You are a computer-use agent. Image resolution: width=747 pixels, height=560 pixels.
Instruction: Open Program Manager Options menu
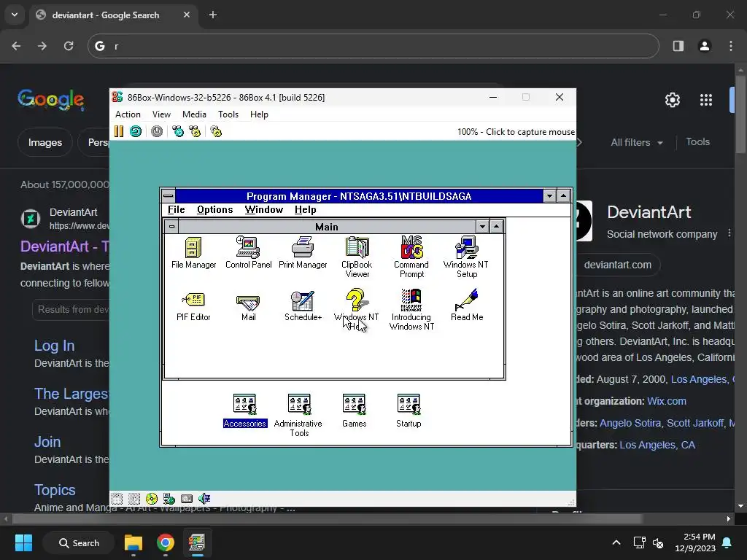(215, 209)
